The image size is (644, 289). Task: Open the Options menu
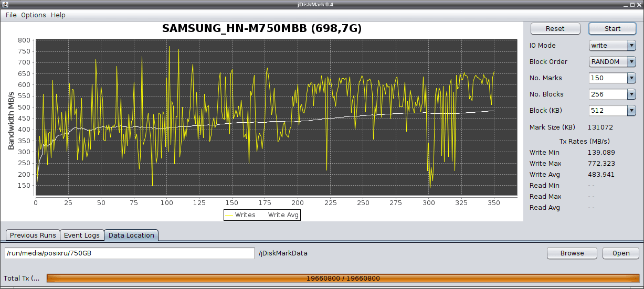coord(34,15)
